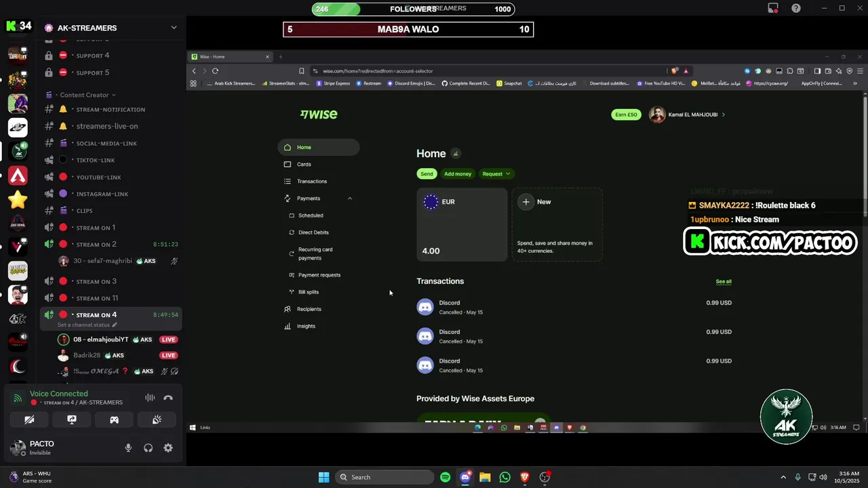Select the yellow star server icon
Screen dimensions: 868x488
[x=18, y=199]
